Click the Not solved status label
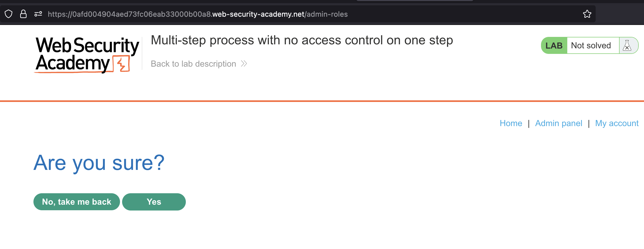644x249 pixels. point(591,46)
